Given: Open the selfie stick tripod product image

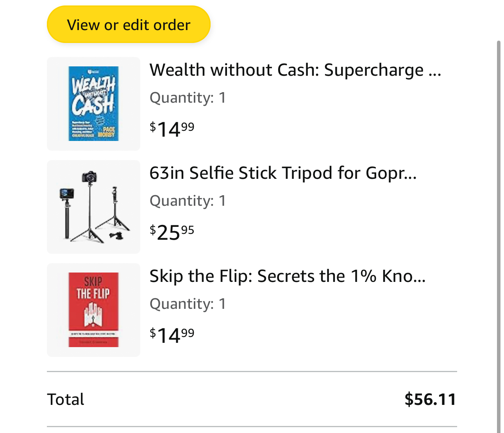Looking at the screenshot, I should tap(93, 207).
